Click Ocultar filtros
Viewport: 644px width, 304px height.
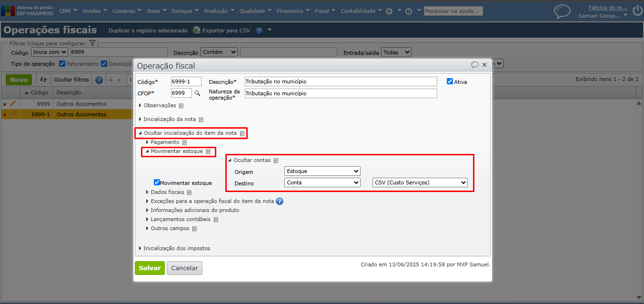71,80
